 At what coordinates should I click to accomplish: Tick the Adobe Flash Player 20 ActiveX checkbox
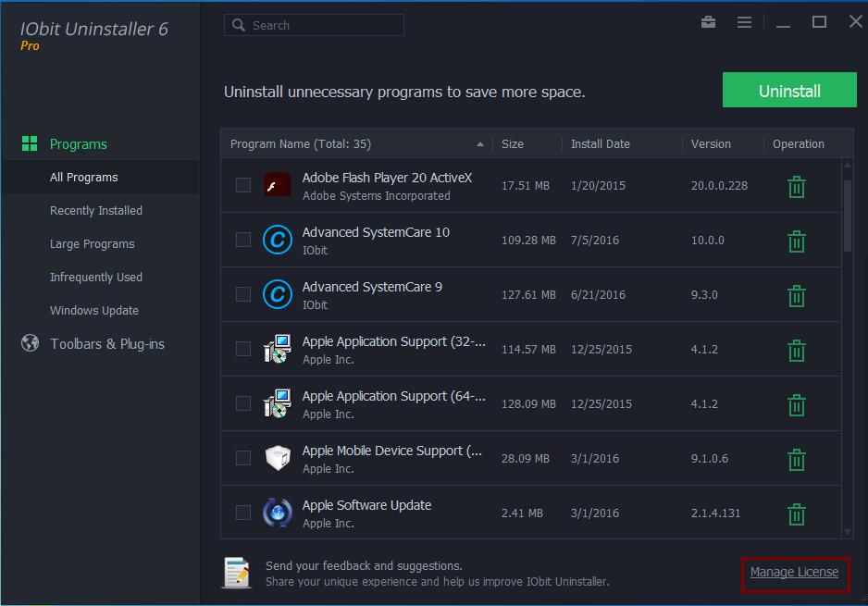click(243, 185)
